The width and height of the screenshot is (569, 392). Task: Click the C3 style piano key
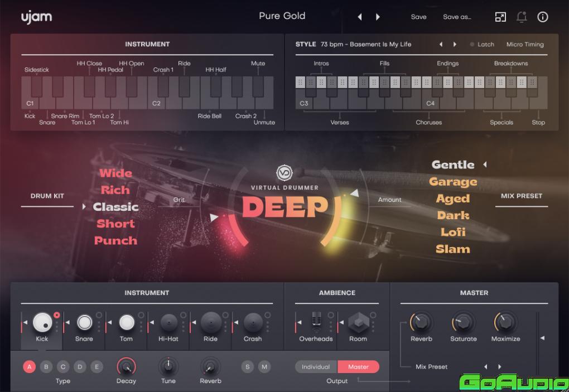coord(304,103)
